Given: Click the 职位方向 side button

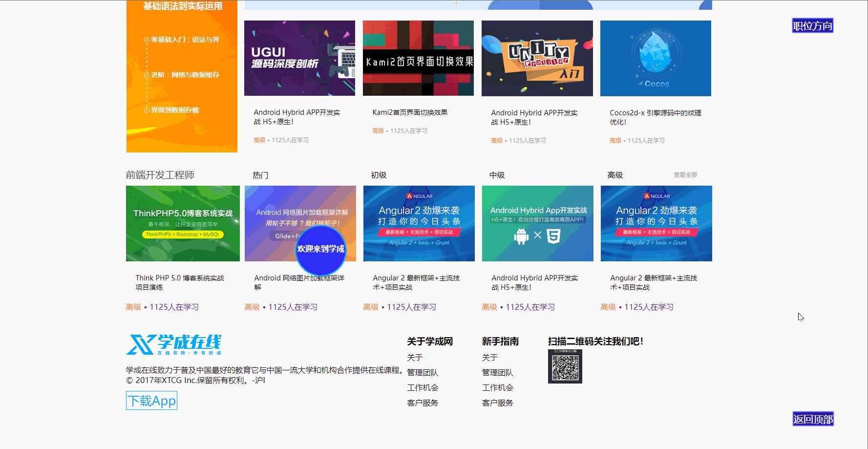Looking at the screenshot, I should [813, 26].
